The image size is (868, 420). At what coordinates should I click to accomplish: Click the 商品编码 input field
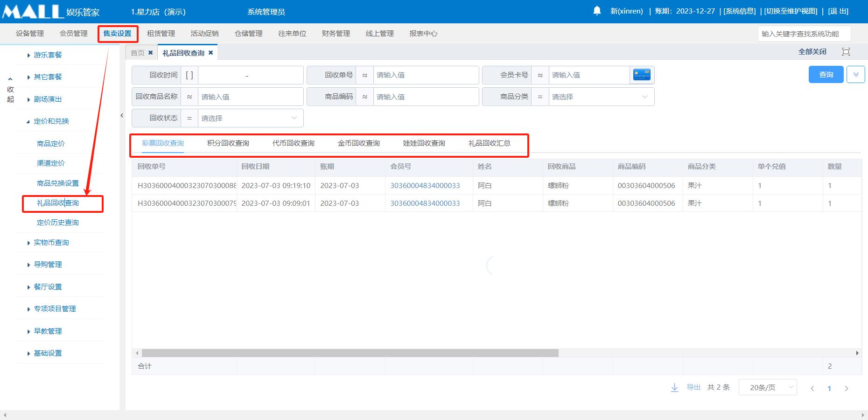click(x=426, y=97)
